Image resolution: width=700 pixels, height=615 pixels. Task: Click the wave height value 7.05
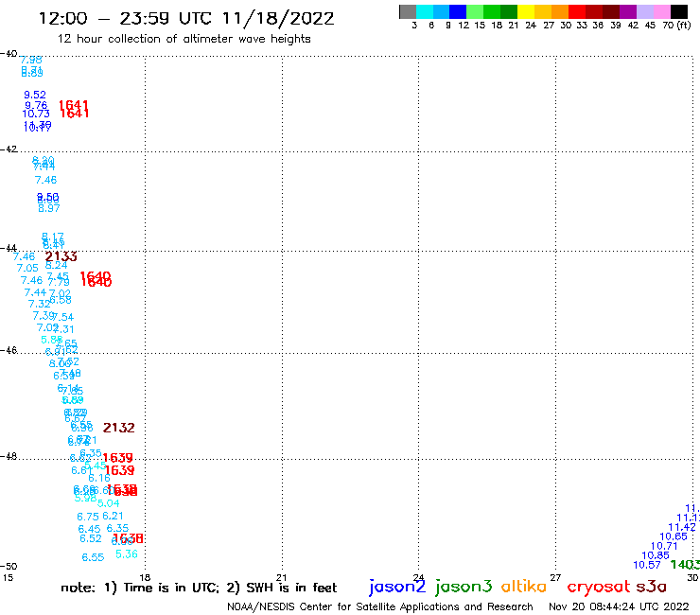27,268
